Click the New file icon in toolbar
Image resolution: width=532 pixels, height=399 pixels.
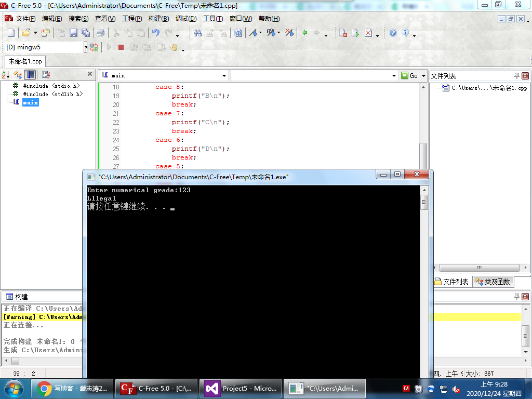(x=11, y=33)
